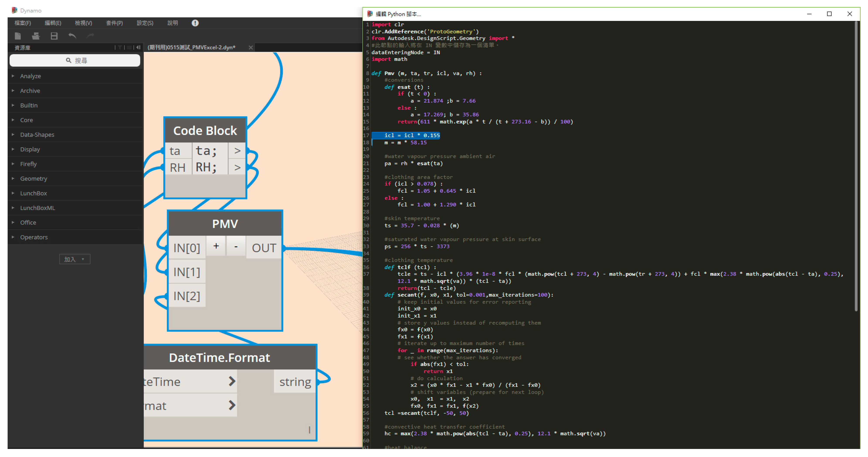Click the exclamation notification icon in menu bar
The width and height of the screenshot is (868, 457).
coord(195,23)
